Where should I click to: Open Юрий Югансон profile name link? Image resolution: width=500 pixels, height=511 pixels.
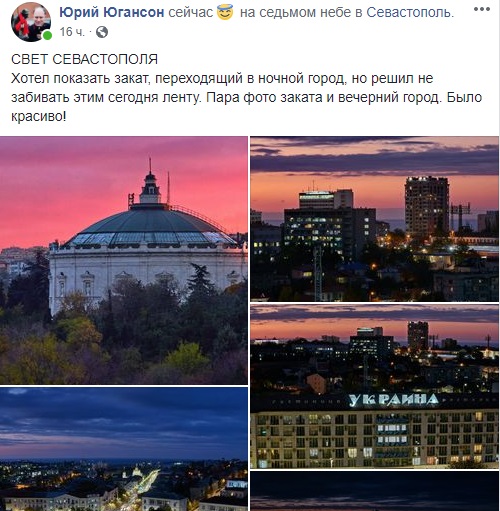(x=112, y=12)
